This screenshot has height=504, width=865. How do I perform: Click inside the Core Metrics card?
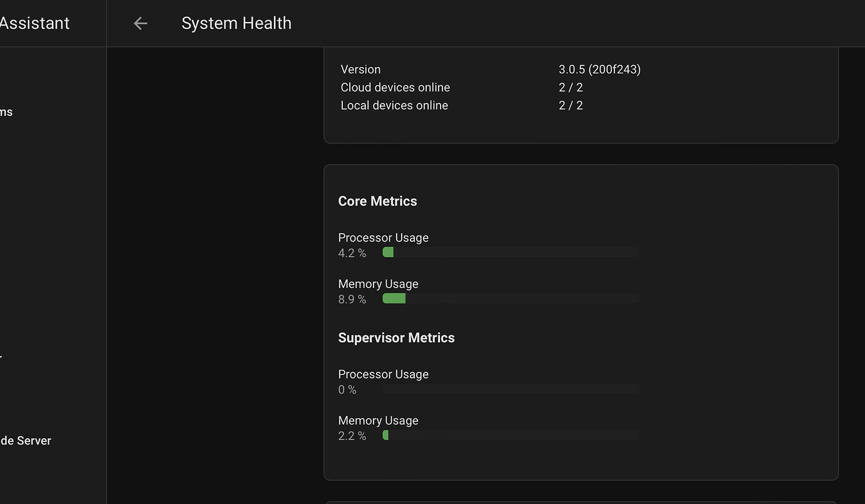580,322
